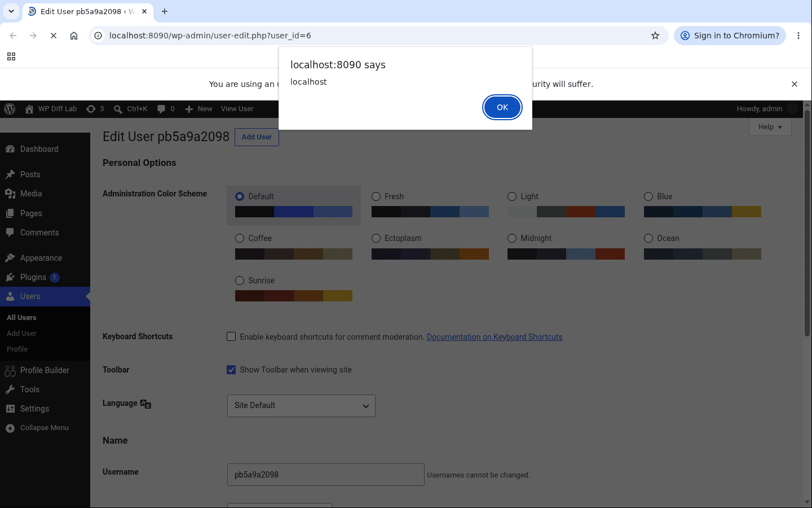Viewport: 812px width, 508px height.
Task: Click the Dashboard gauge icon in sidebar
Action: pyautogui.click(x=10, y=149)
